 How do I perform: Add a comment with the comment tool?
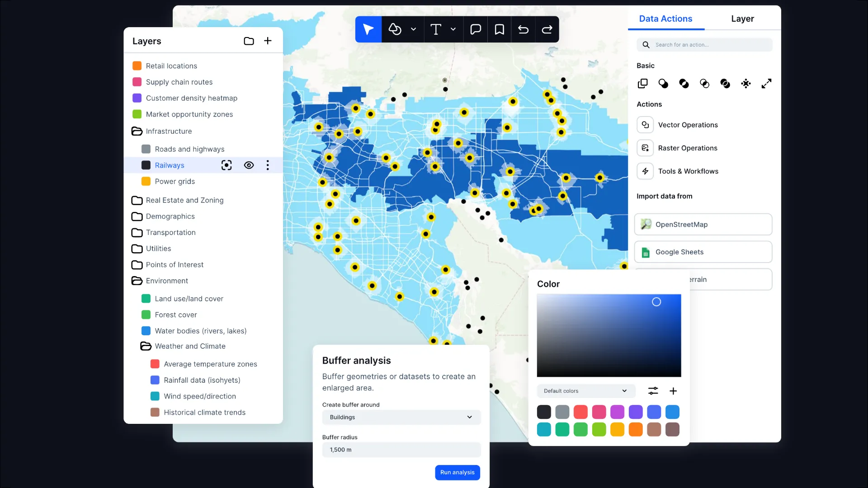click(x=475, y=29)
